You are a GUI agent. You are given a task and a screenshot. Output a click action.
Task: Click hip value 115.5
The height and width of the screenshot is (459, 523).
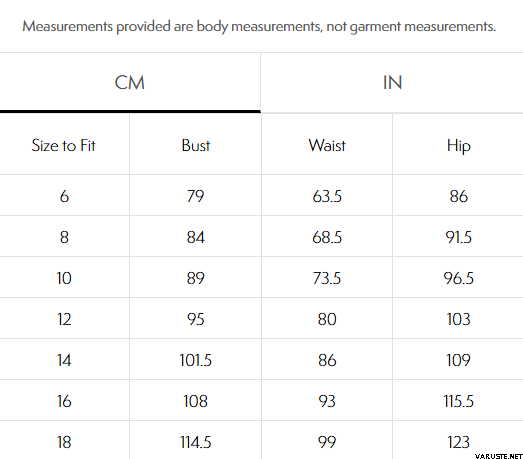point(459,401)
